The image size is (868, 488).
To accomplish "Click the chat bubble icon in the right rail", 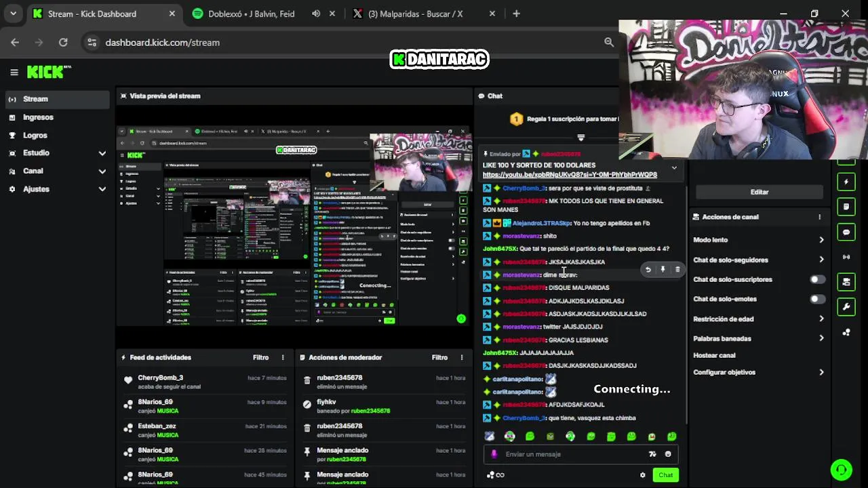I will click(x=846, y=232).
